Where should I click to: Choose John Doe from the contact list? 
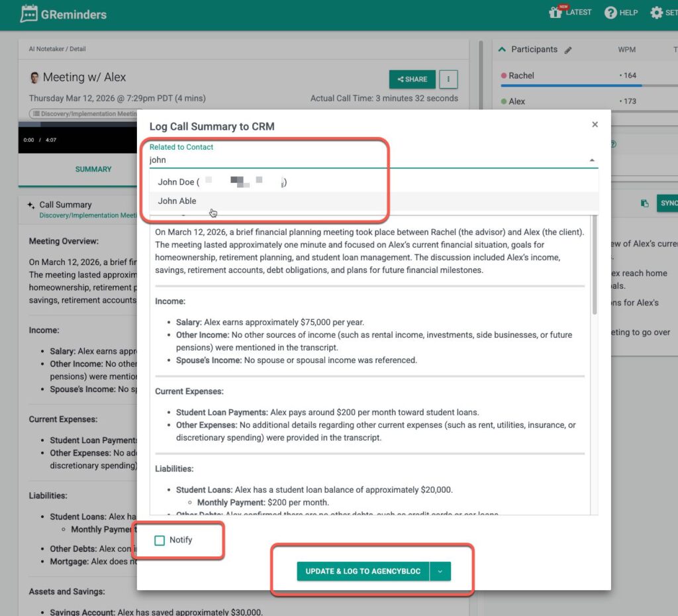[176, 181]
